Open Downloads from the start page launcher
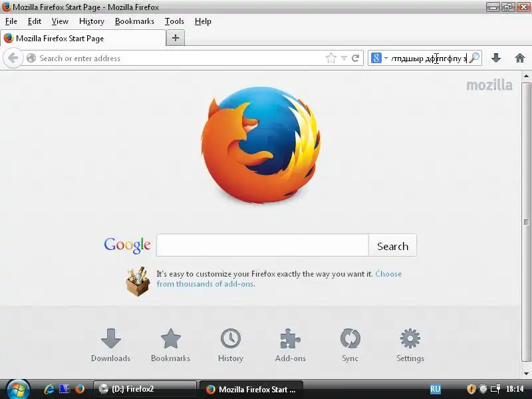This screenshot has width=532, height=399. [x=110, y=345]
